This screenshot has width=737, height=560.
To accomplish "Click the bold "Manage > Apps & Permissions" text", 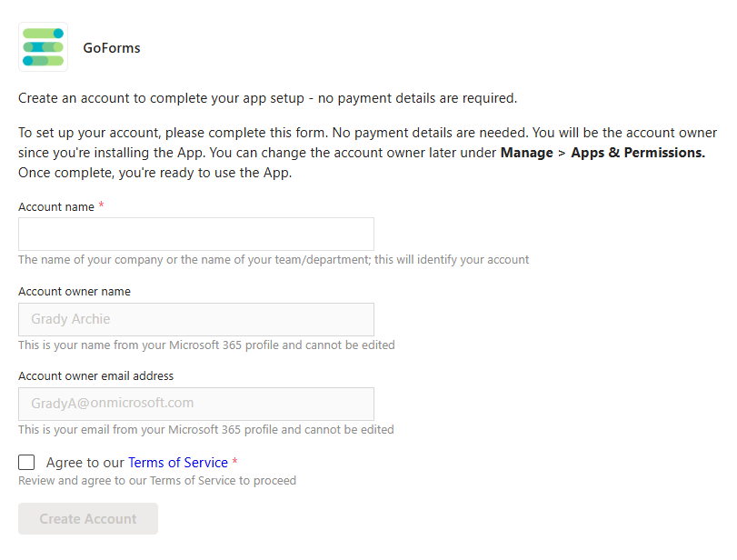I will pyautogui.click(x=603, y=153).
